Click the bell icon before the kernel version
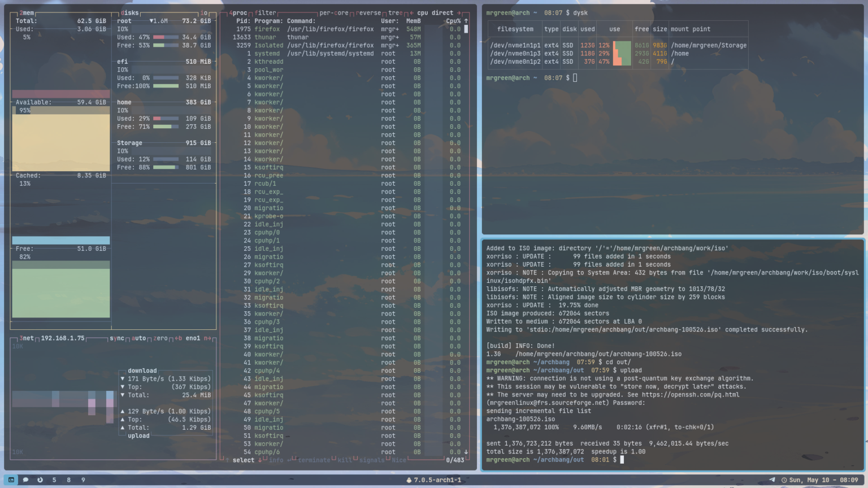This screenshot has width=868, height=488. click(x=409, y=480)
